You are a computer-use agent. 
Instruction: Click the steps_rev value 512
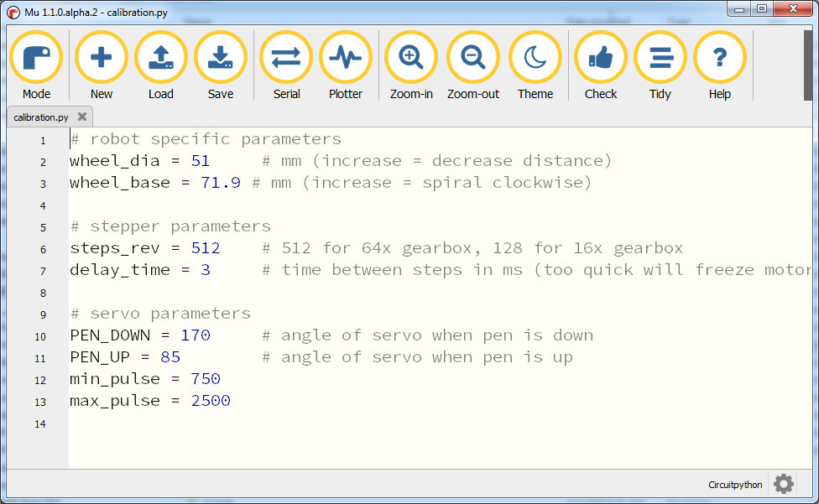coord(206,248)
